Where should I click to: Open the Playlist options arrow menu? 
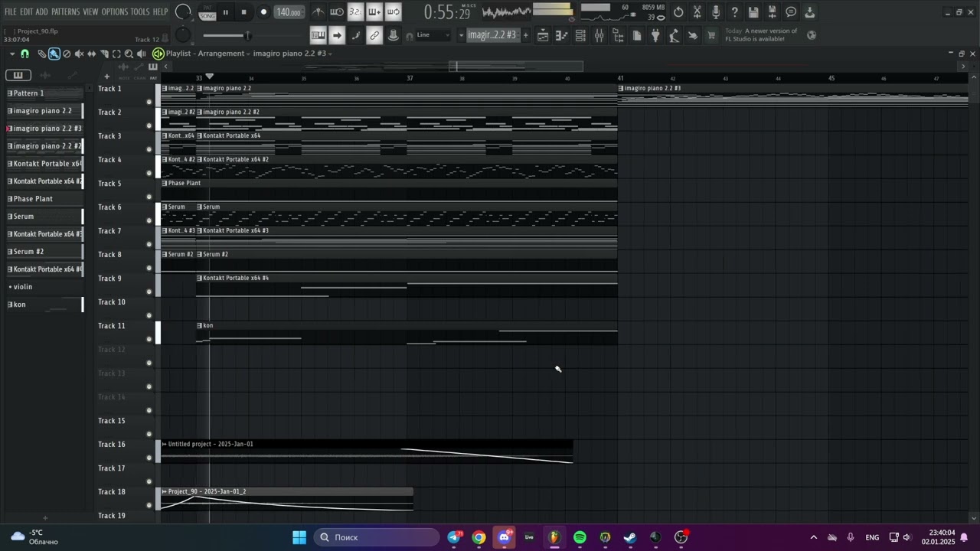tap(11, 54)
